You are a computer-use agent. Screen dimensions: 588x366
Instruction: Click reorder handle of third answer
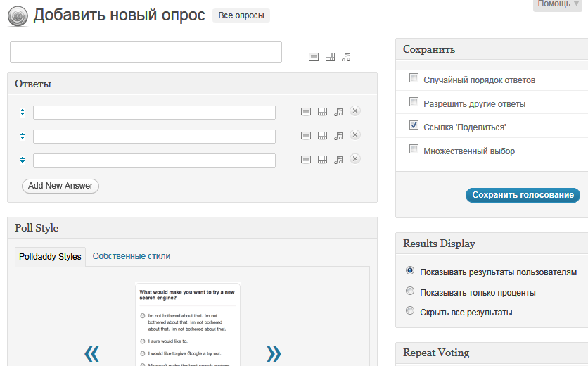pyautogui.click(x=23, y=160)
